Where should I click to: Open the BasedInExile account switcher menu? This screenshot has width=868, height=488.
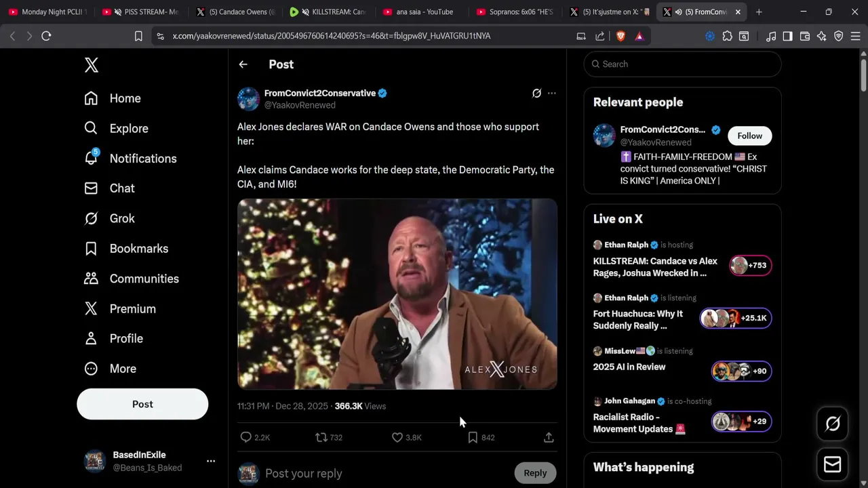[x=211, y=461]
